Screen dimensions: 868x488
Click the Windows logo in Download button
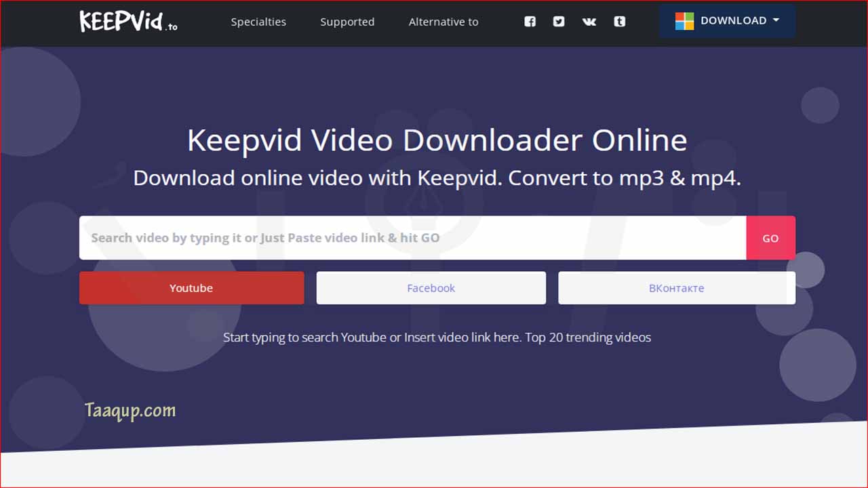click(x=684, y=21)
